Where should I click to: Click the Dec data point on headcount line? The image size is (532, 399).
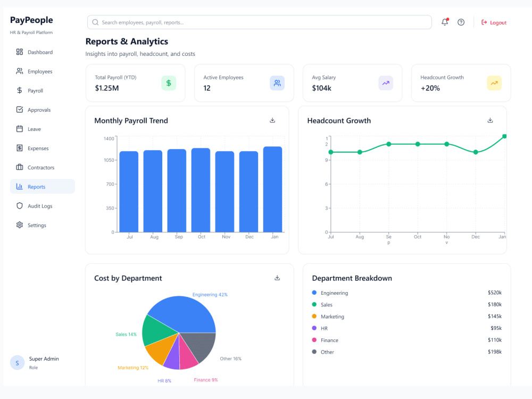pos(476,152)
